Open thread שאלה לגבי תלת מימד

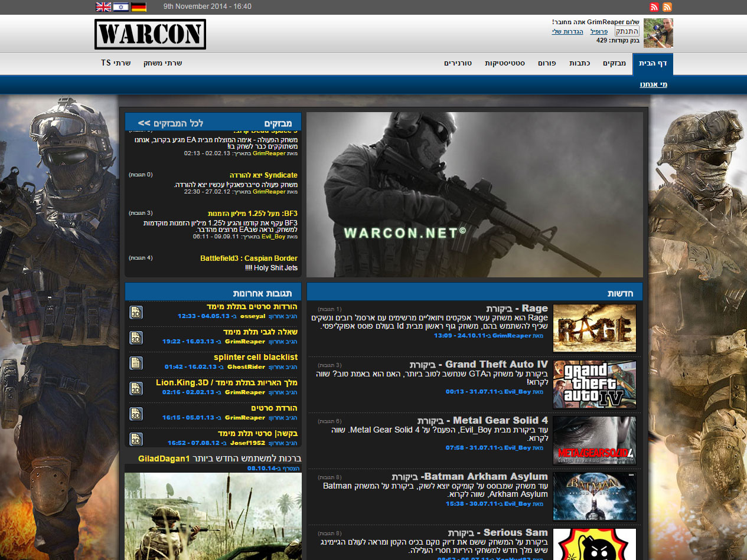coord(260,332)
